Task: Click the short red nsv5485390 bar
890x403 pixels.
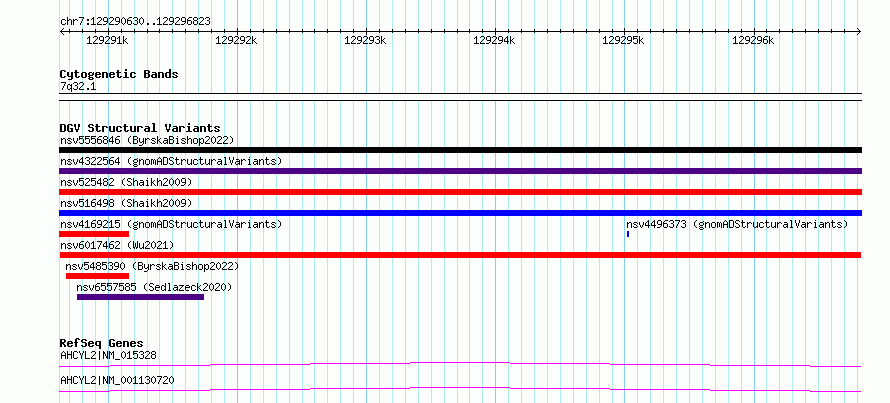Action: point(98,276)
